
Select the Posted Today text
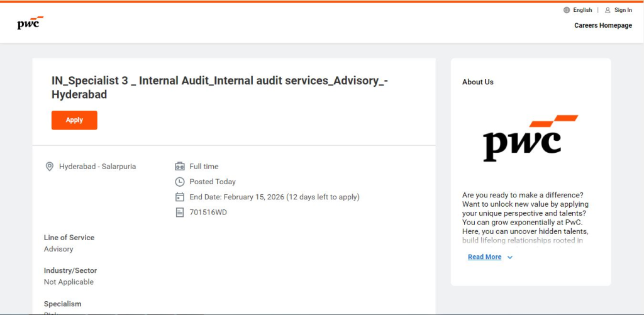pyautogui.click(x=213, y=182)
